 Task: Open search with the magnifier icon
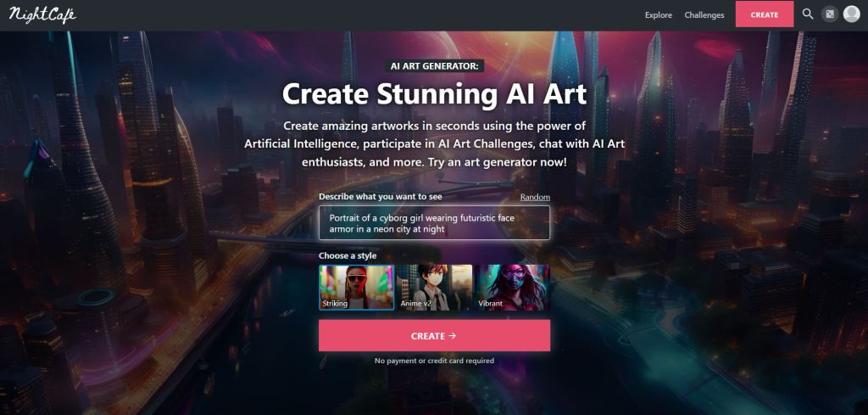point(808,14)
